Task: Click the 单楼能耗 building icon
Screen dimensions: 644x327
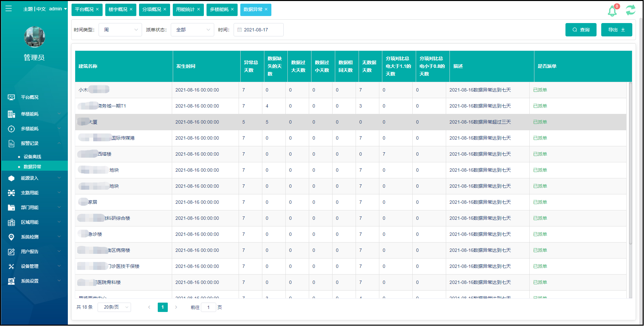Action: [11, 114]
